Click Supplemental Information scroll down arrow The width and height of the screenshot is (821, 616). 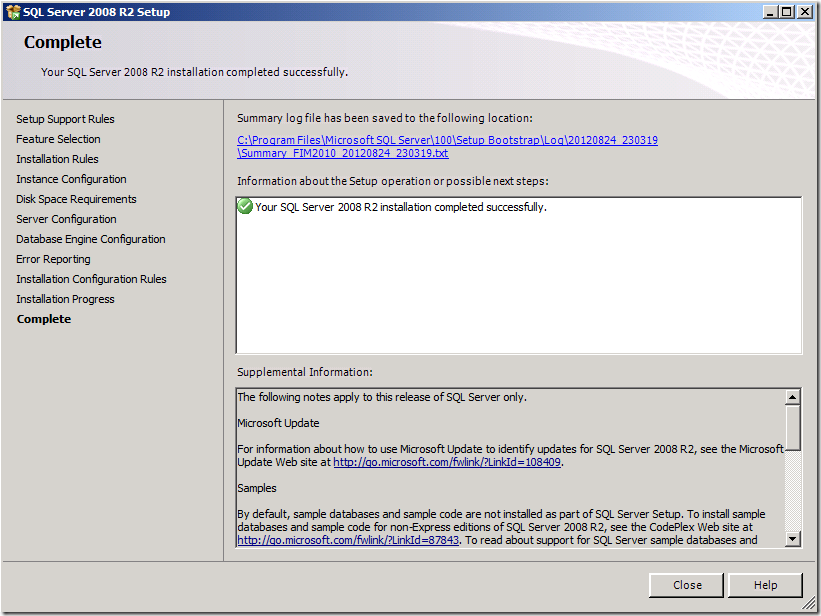tap(792, 538)
